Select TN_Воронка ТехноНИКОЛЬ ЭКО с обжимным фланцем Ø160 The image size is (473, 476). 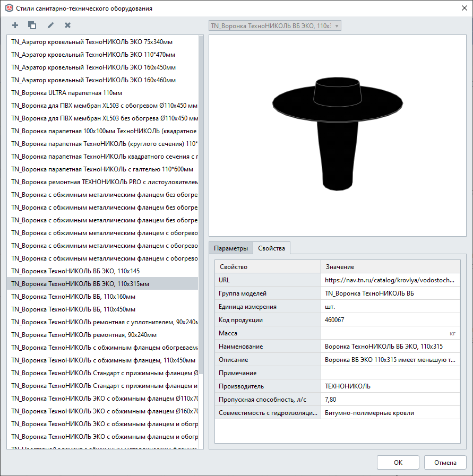[102, 411]
